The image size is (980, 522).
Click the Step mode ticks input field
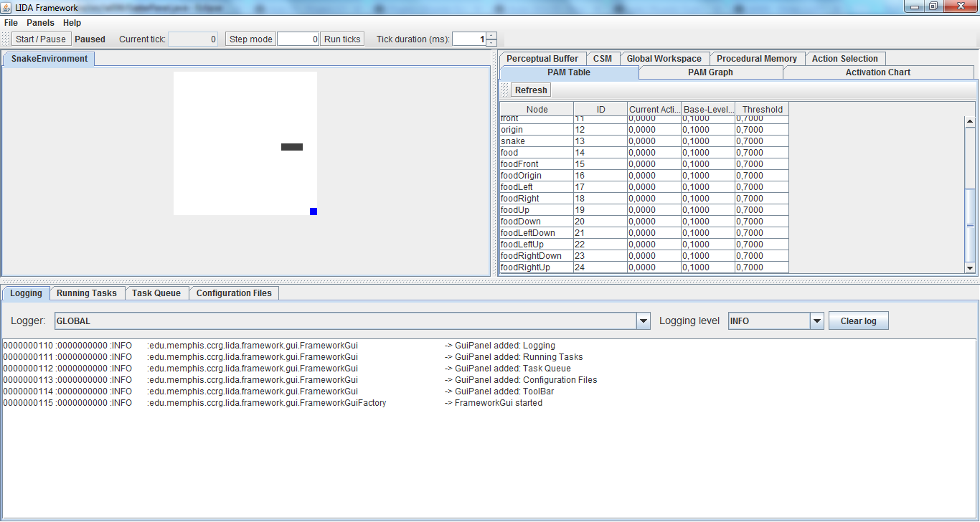298,39
